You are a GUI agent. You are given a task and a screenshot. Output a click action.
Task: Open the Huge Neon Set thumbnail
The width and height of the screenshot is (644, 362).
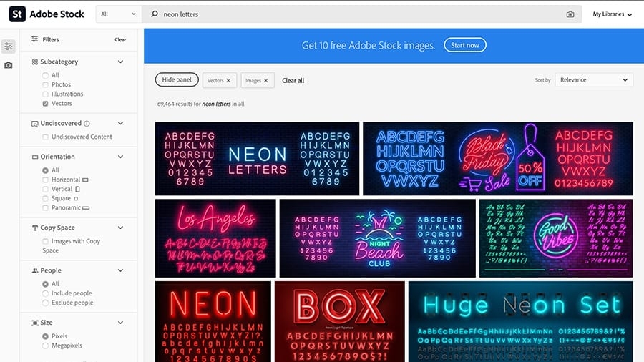coord(521,321)
